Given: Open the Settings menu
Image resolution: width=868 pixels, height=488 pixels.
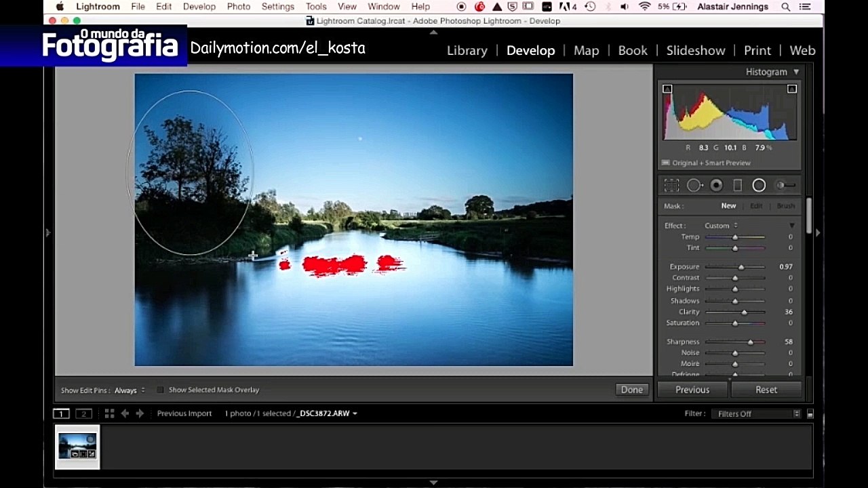Looking at the screenshot, I should point(278,7).
